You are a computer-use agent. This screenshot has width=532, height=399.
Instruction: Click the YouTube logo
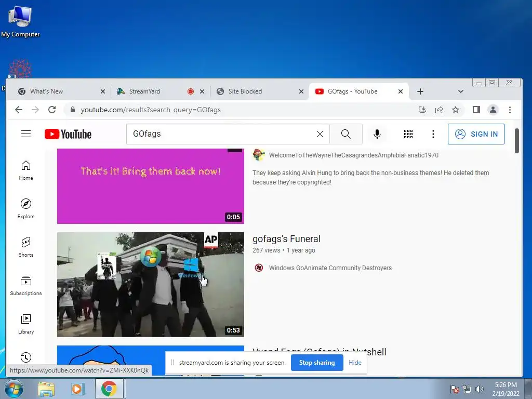click(68, 134)
